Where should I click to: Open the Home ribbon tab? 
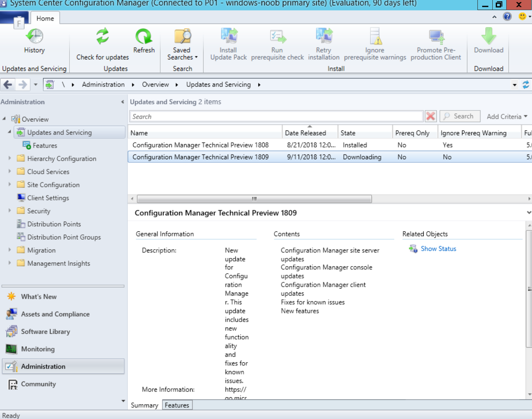[x=45, y=18]
